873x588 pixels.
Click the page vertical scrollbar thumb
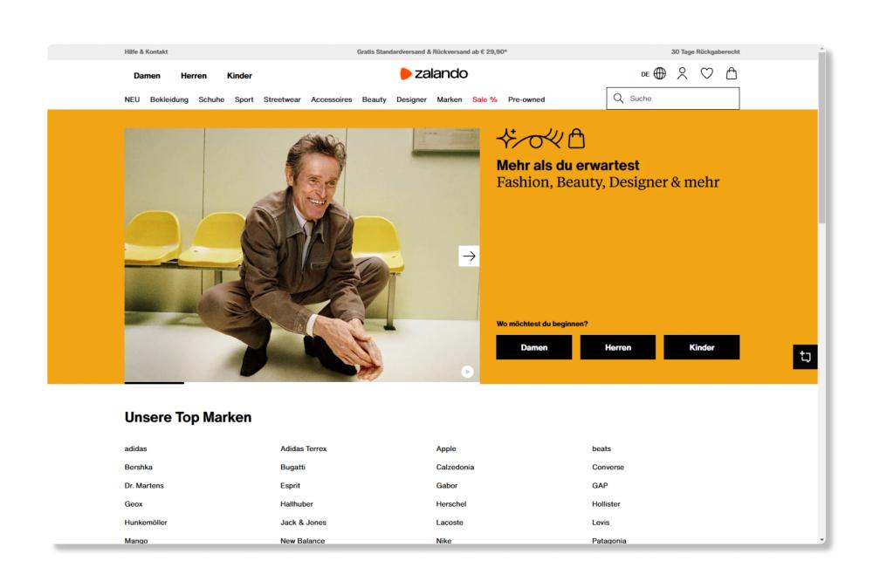(821, 139)
